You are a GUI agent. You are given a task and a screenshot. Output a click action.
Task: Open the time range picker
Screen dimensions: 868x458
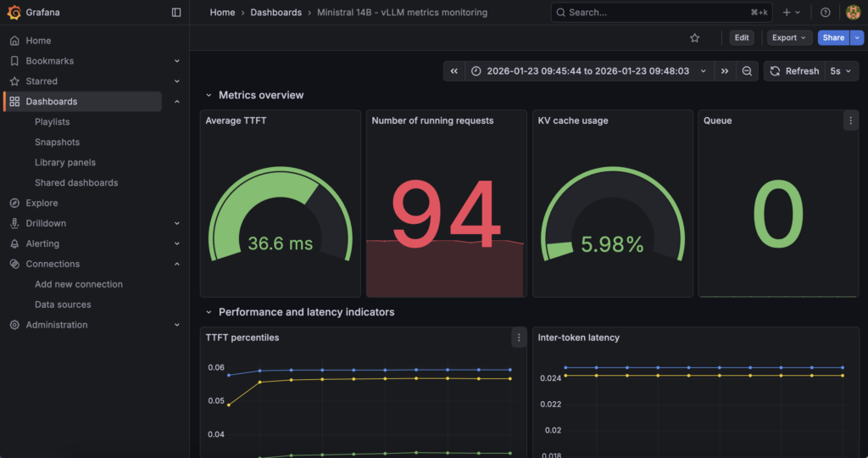pos(588,71)
